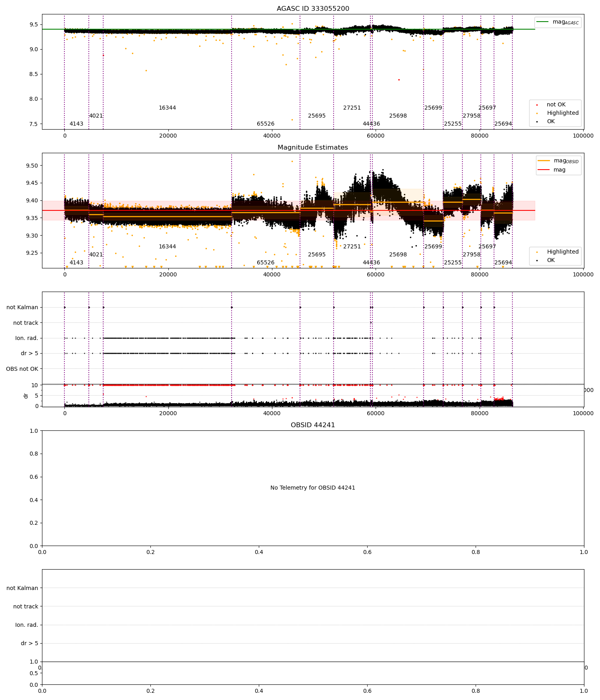
Task: Click label 4143 in Magnitude Estimates plot
Action: [x=76, y=262]
